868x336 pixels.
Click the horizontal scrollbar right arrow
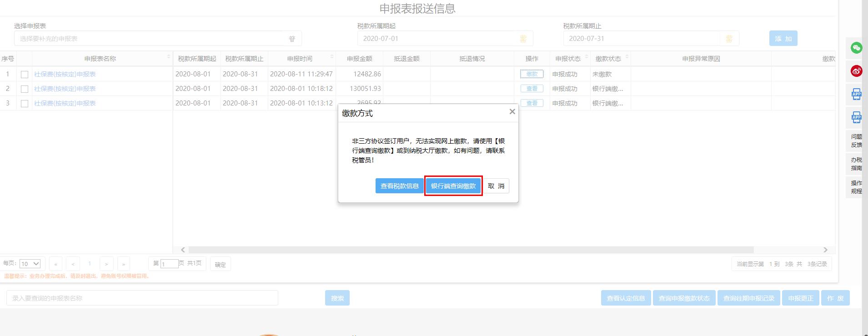tap(825, 250)
